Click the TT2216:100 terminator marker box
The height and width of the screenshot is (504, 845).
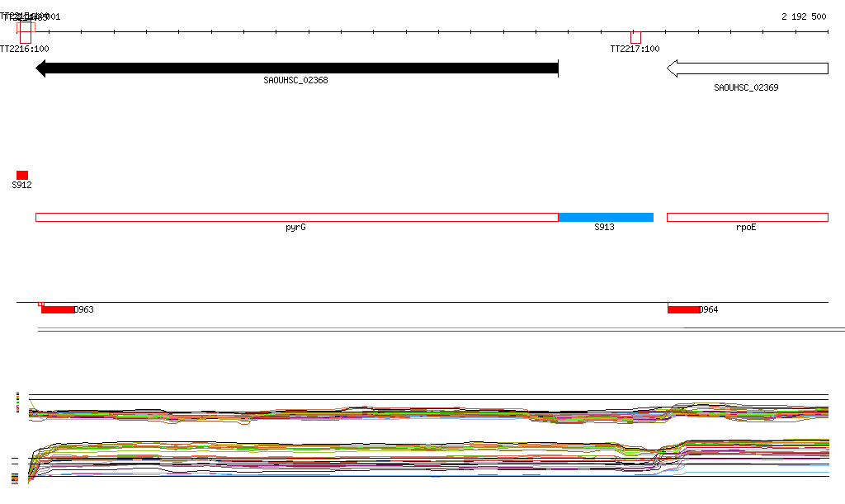pyautogui.click(x=26, y=33)
